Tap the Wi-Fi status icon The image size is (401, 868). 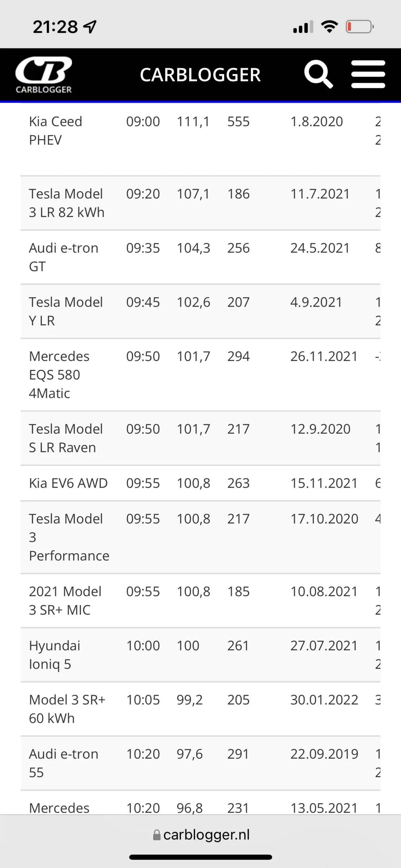click(329, 27)
